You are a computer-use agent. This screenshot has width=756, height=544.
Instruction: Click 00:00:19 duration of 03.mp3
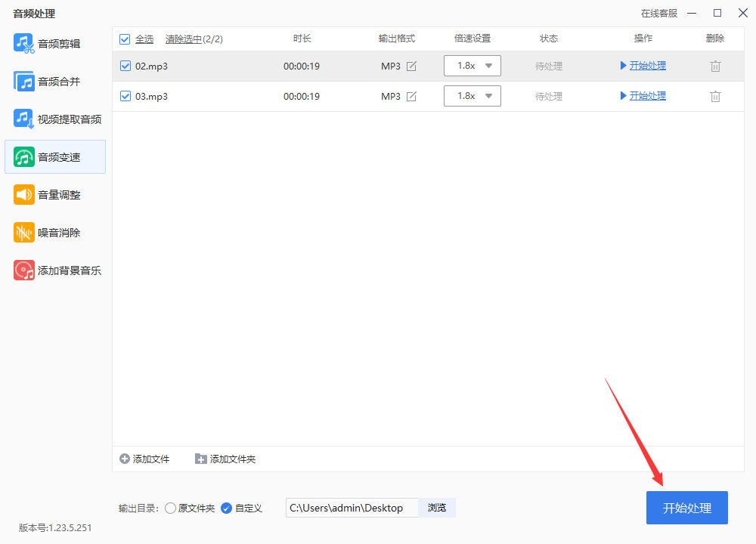point(302,97)
